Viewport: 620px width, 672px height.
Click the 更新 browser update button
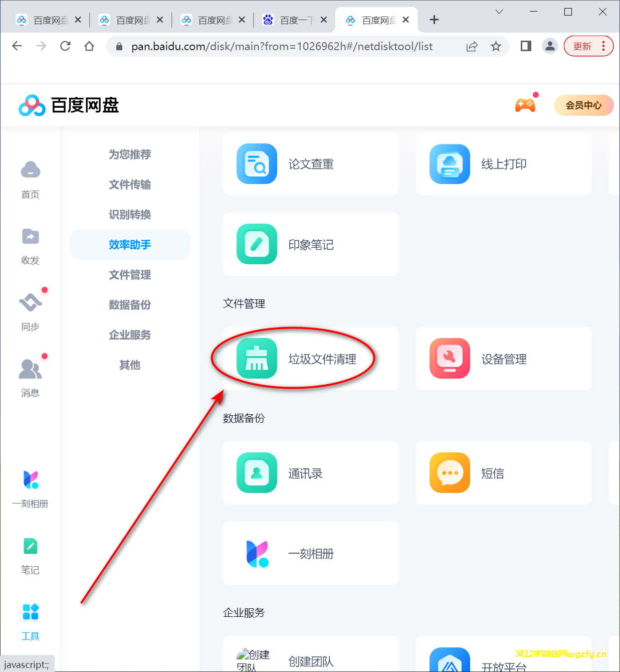click(x=582, y=46)
